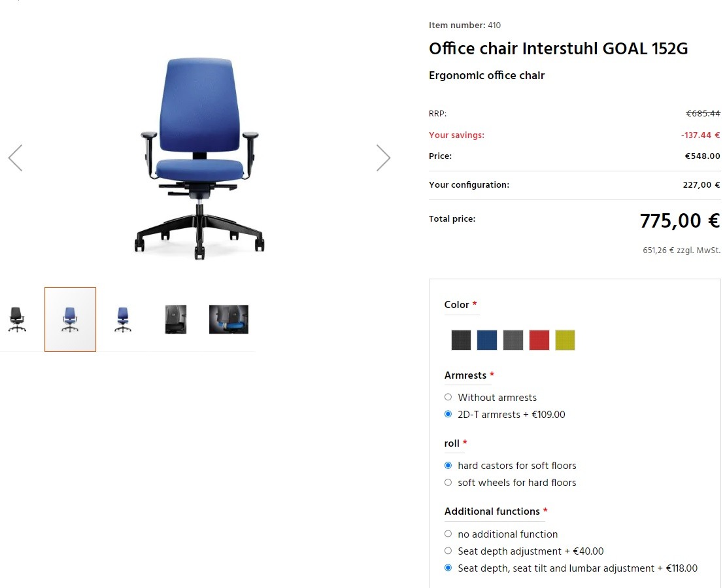Choose the red color swatch

tap(539, 340)
